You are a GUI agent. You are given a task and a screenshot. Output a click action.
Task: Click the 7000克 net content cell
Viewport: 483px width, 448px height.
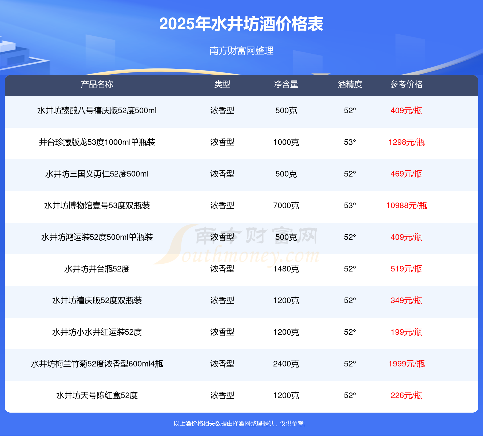point(286,205)
